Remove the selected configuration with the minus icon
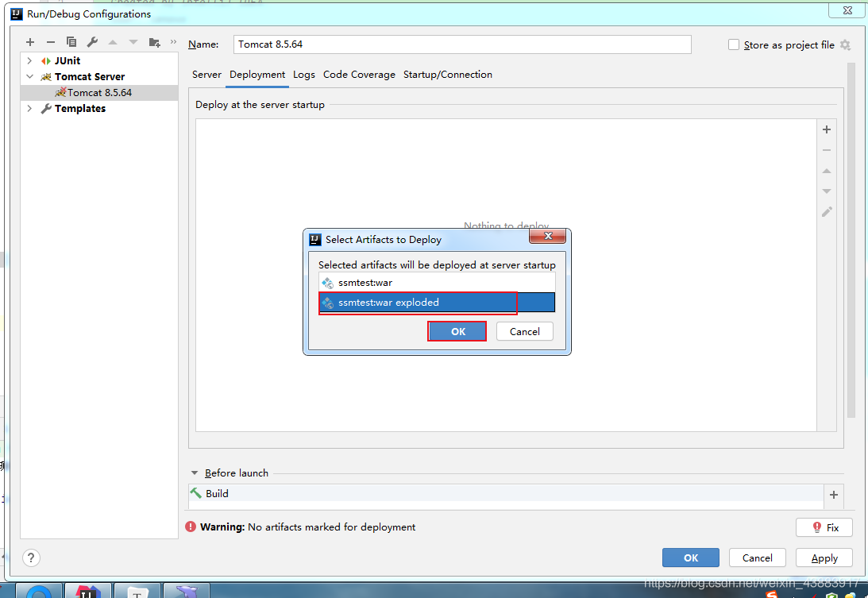The height and width of the screenshot is (598, 868). [x=51, y=42]
